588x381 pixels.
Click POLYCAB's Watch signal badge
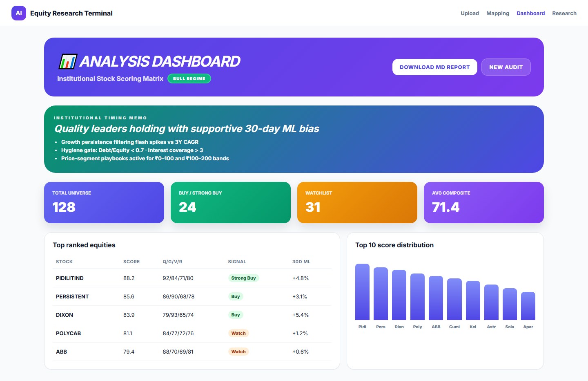[x=238, y=333]
